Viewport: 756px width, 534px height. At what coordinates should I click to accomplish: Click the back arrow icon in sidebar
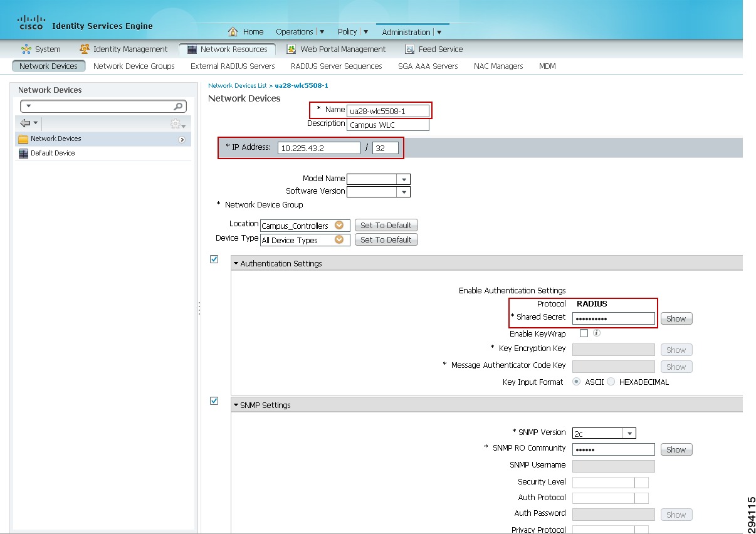point(25,123)
